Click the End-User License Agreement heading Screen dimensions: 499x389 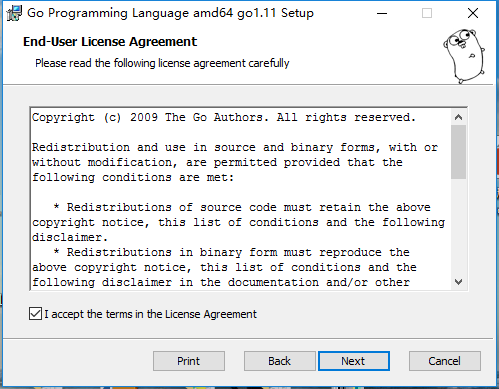click(110, 42)
